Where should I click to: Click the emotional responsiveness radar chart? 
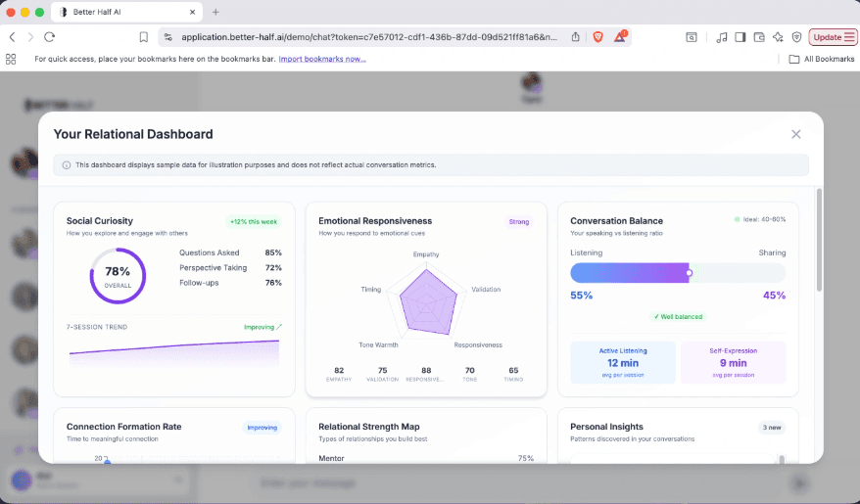[427, 300]
